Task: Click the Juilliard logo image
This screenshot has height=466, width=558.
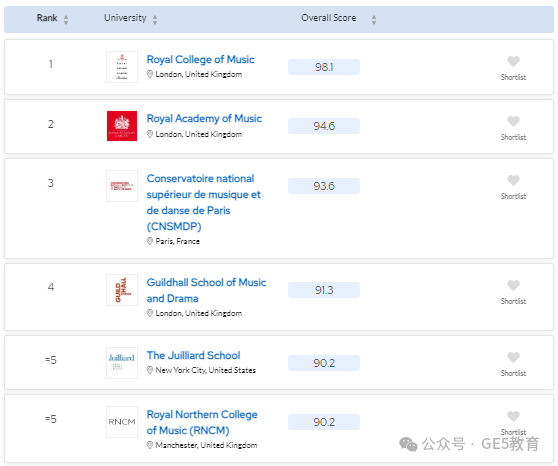Action: click(x=122, y=363)
